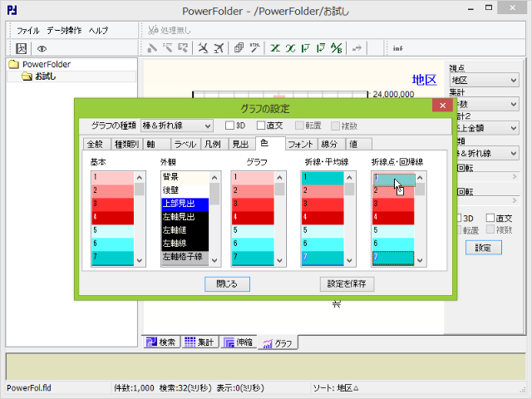Click the thin green script X icon
Viewport: 532px width, 399px height.
point(290,48)
